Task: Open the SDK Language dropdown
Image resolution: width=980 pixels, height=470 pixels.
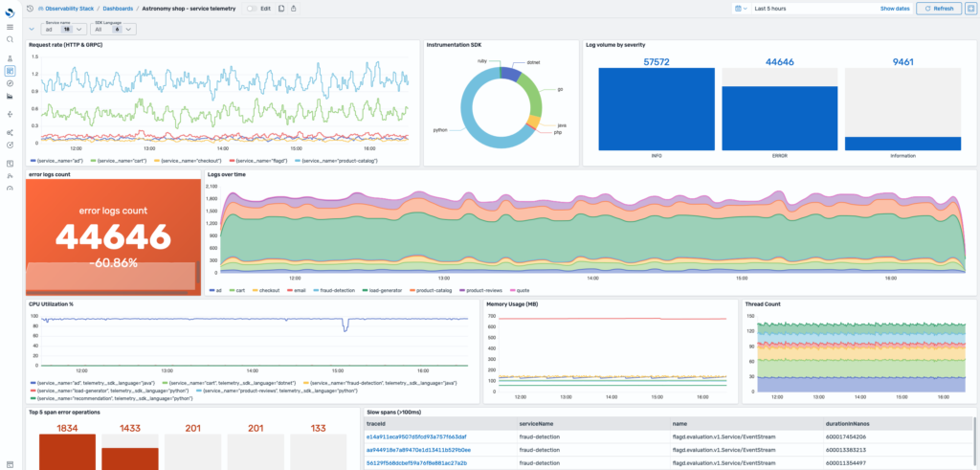Action: (113, 29)
